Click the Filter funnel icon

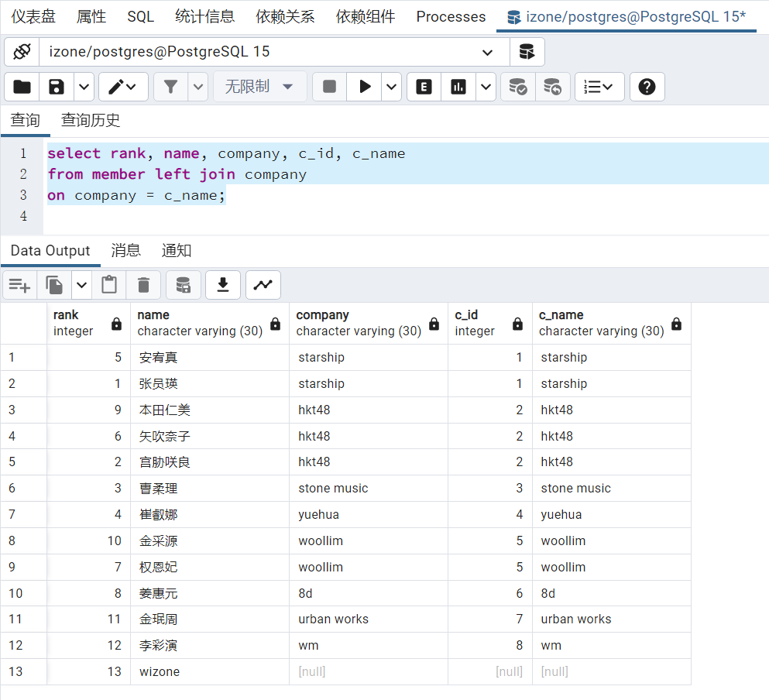pyautogui.click(x=170, y=87)
